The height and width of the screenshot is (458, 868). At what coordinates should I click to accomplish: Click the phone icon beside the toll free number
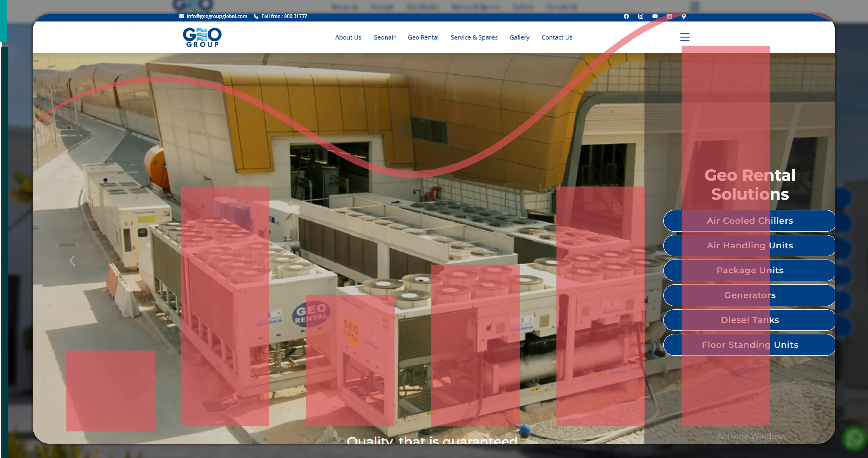click(256, 16)
